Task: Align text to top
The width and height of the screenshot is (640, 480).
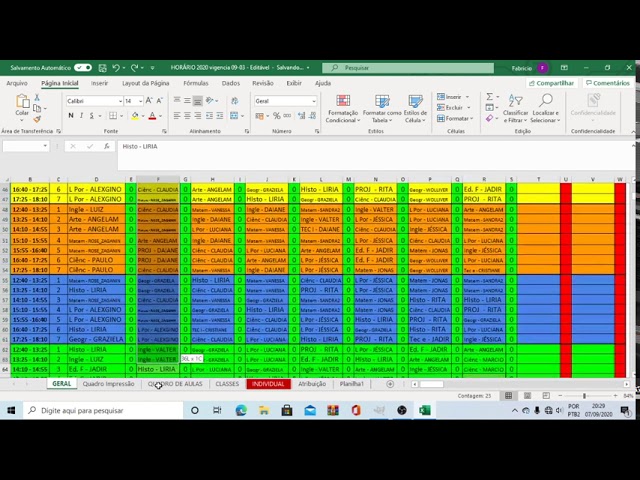Action: (x=177, y=100)
